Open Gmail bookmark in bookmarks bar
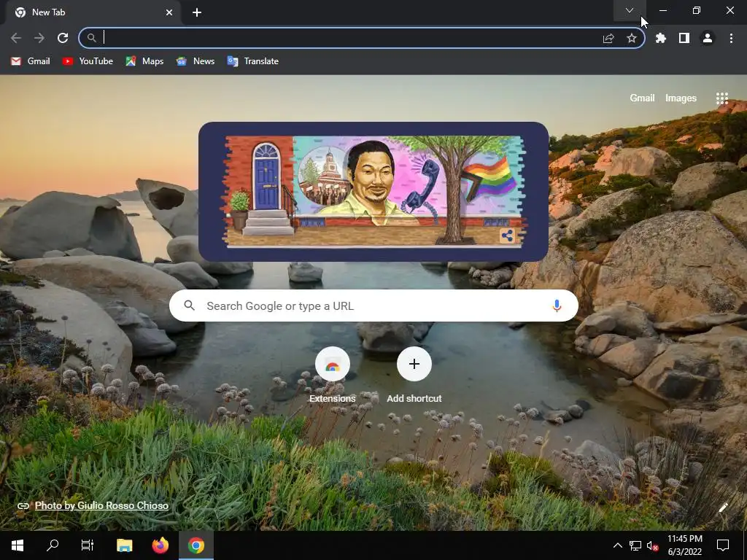The width and height of the screenshot is (747, 560). (x=31, y=61)
